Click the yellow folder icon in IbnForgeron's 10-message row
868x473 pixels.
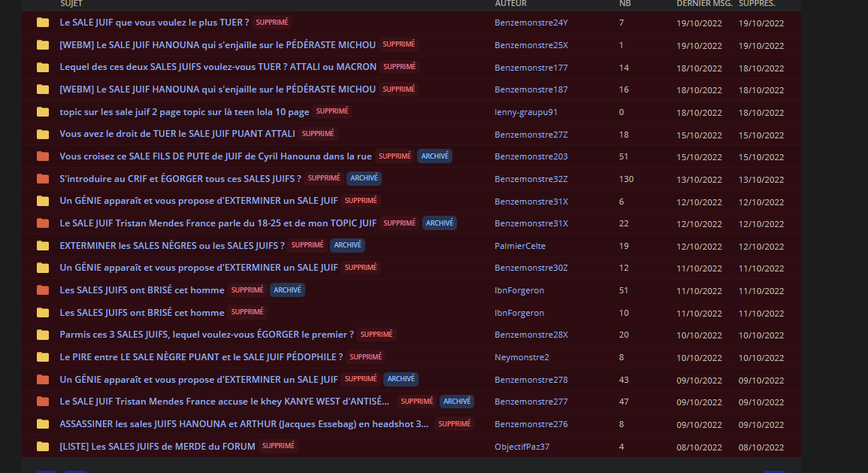pyautogui.click(x=43, y=312)
